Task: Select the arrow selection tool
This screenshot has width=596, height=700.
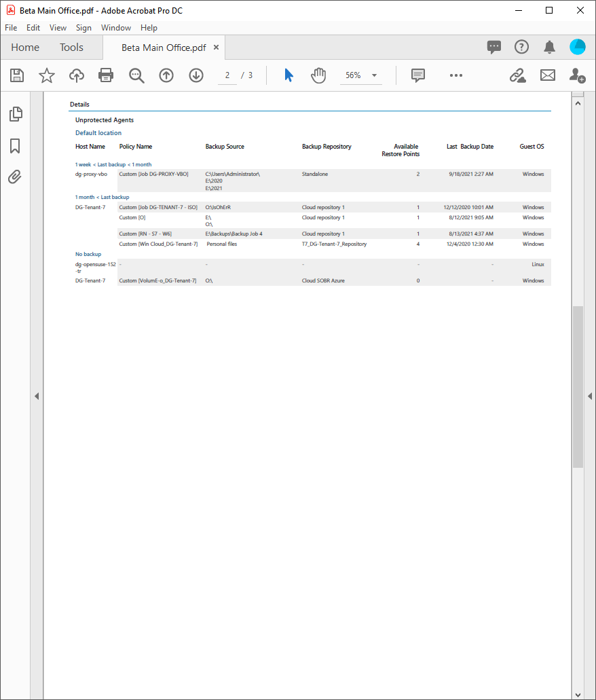Action: (289, 75)
